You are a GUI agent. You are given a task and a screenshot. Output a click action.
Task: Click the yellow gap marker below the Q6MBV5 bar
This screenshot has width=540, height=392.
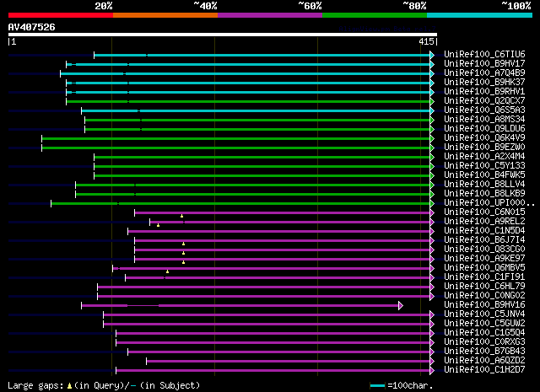tap(167, 271)
